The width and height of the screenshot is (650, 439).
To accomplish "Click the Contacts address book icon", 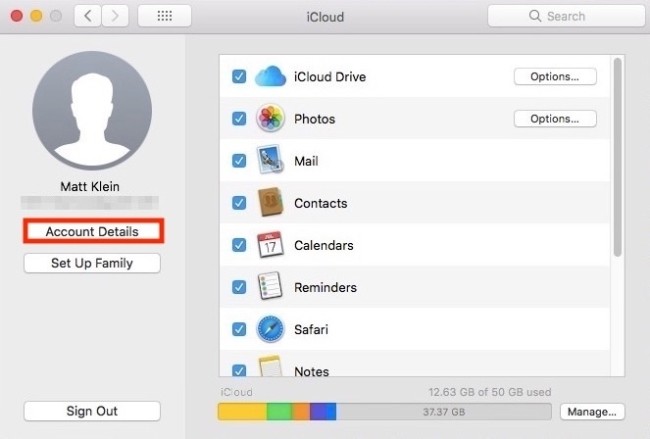I will (270, 203).
